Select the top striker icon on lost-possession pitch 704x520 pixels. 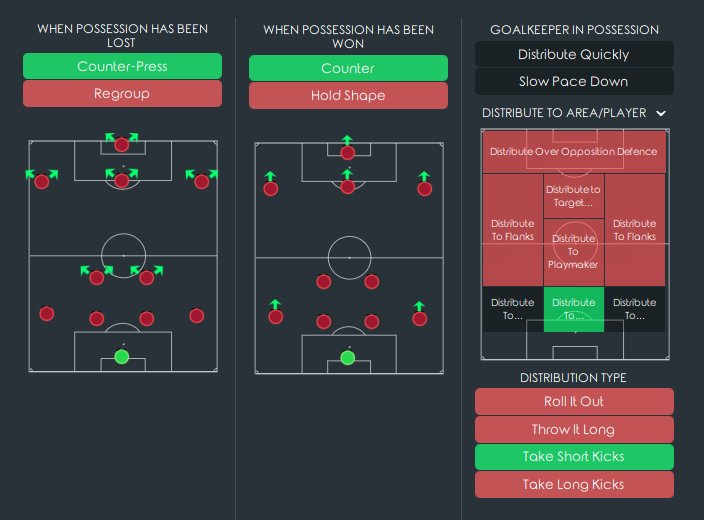(x=122, y=145)
